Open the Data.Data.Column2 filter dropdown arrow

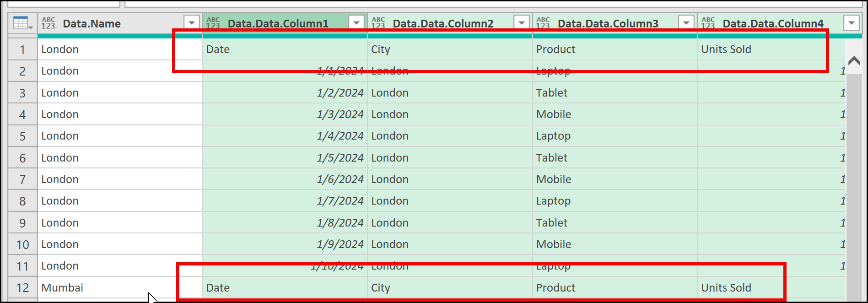(x=522, y=23)
